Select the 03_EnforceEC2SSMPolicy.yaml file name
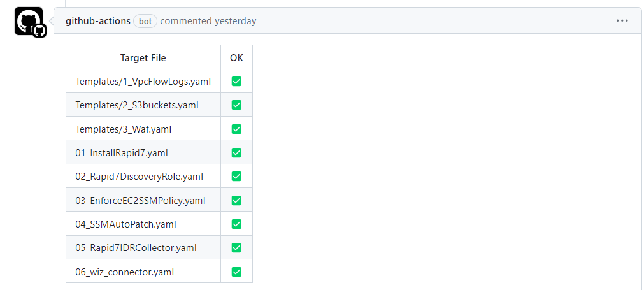This screenshot has height=290, width=644. tap(140, 201)
